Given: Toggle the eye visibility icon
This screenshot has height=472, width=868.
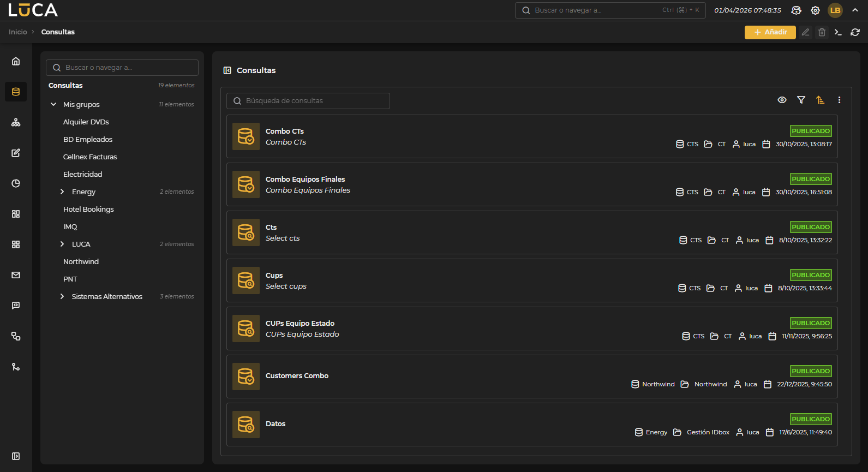Looking at the screenshot, I should tap(782, 100).
